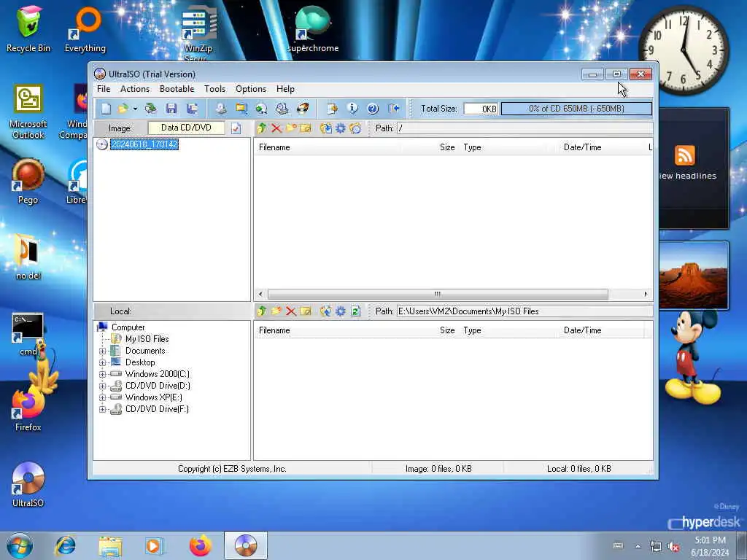Click the Mount to Virtual Drive icon
Screen dimensions: 747x560
282,109
